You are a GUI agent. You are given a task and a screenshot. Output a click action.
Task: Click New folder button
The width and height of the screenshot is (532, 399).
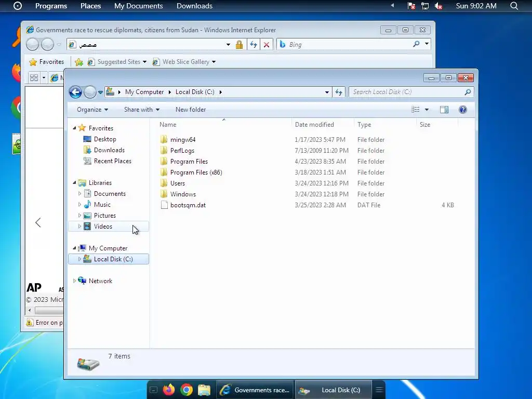(191, 110)
